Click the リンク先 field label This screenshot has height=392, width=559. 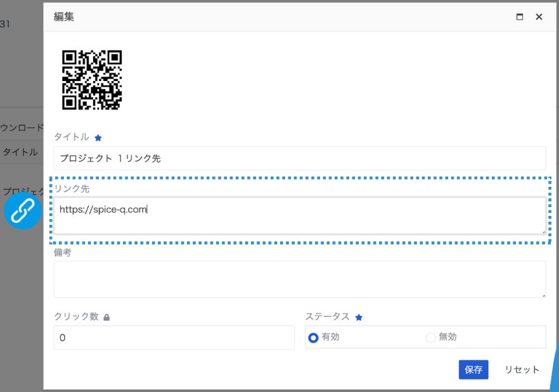click(x=72, y=189)
